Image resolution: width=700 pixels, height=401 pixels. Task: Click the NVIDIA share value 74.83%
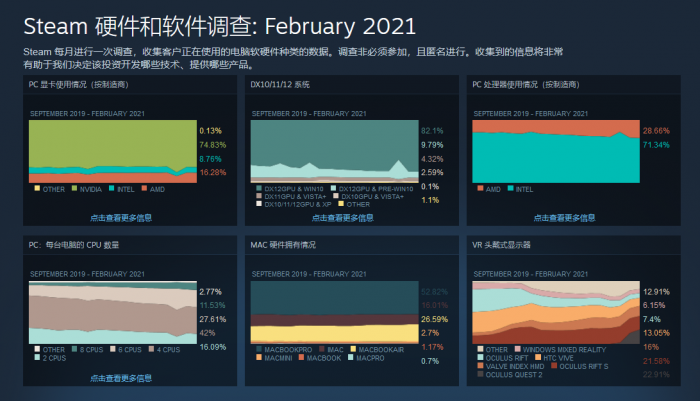point(212,145)
